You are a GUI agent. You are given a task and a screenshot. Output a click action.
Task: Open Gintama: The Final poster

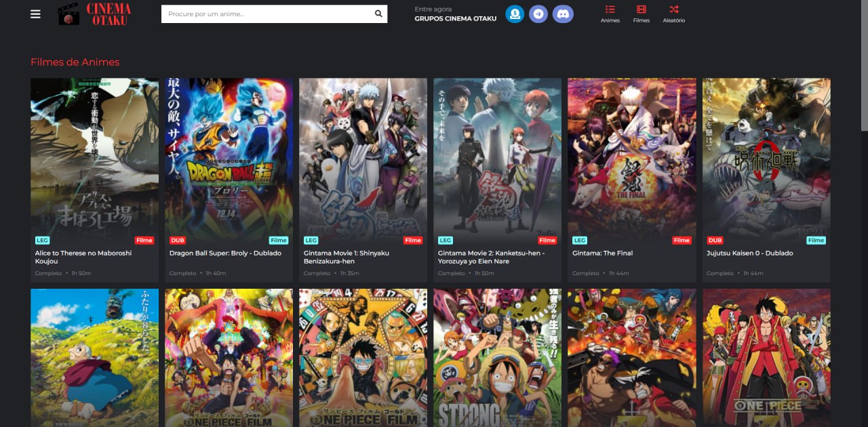tap(632, 161)
